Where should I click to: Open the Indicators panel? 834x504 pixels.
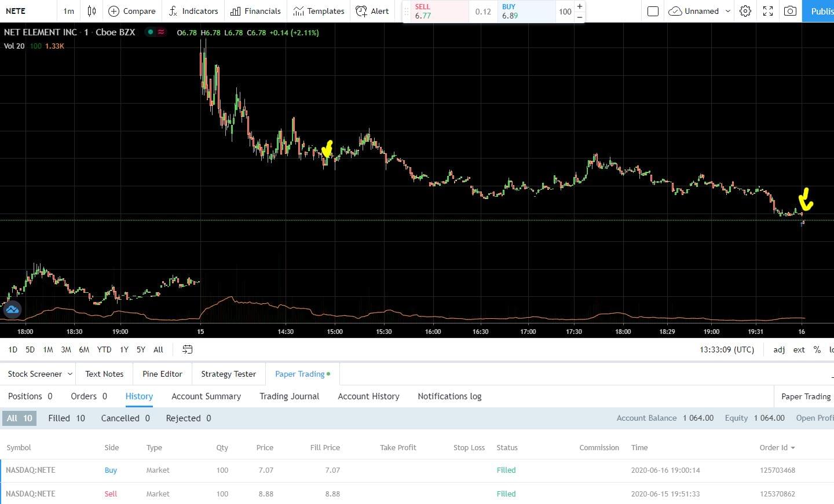pos(193,11)
